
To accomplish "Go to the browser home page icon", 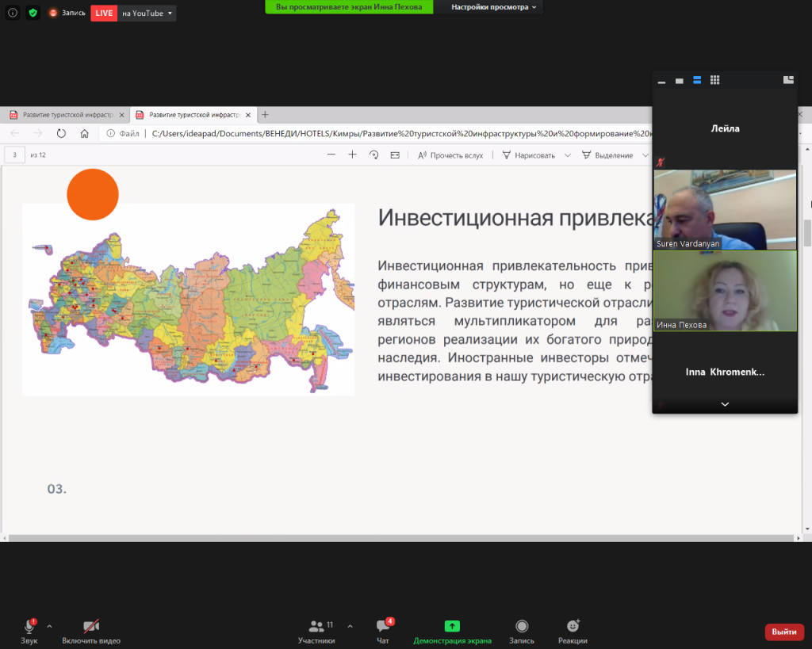I will [84, 134].
